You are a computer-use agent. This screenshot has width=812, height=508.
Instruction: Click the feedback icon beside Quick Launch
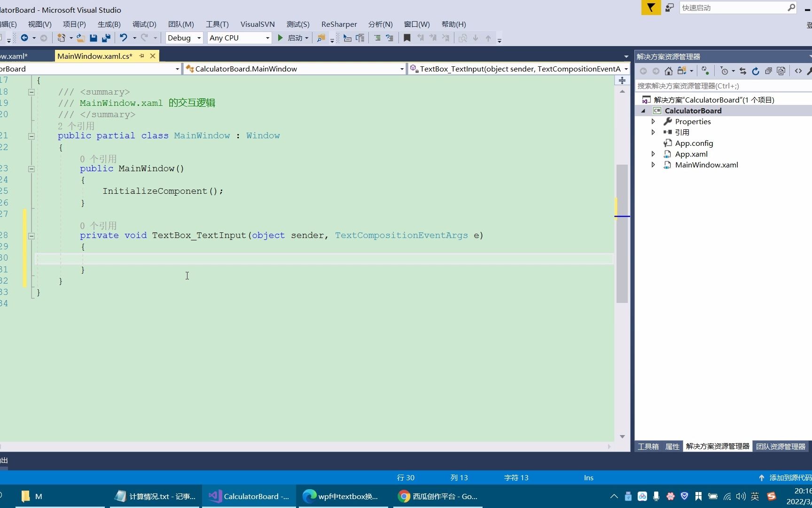click(x=670, y=8)
